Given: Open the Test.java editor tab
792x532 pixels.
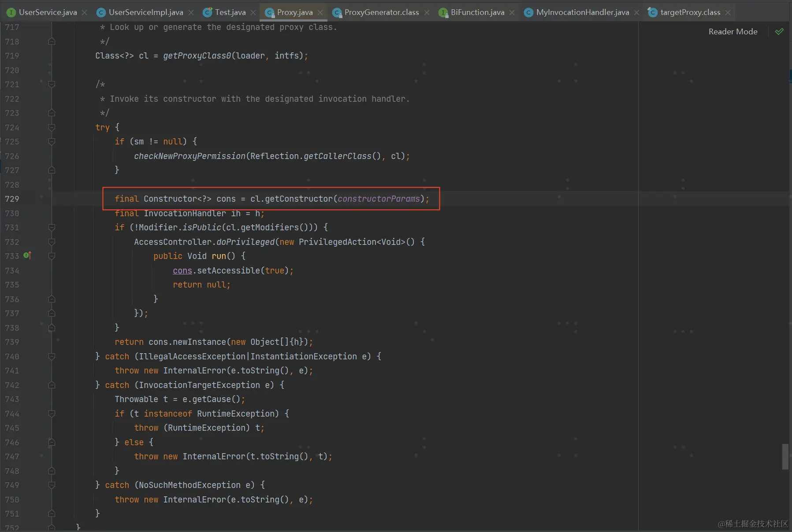Looking at the screenshot, I should 230,12.
